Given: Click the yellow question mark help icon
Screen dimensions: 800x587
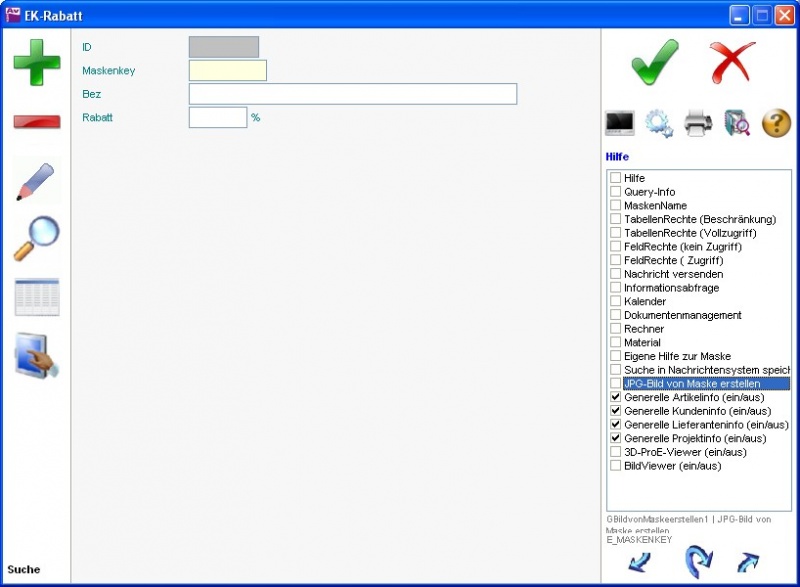Looking at the screenshot, I should click(776, 123).
